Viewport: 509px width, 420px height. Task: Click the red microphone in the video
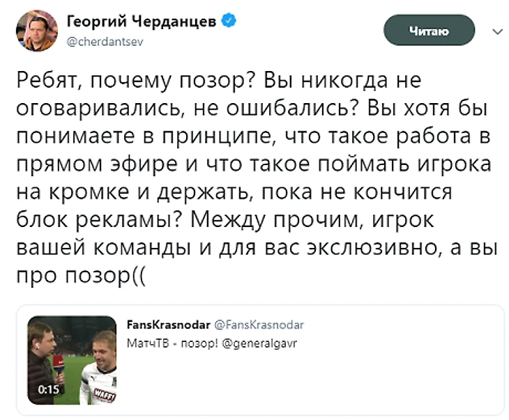point(63,345)
